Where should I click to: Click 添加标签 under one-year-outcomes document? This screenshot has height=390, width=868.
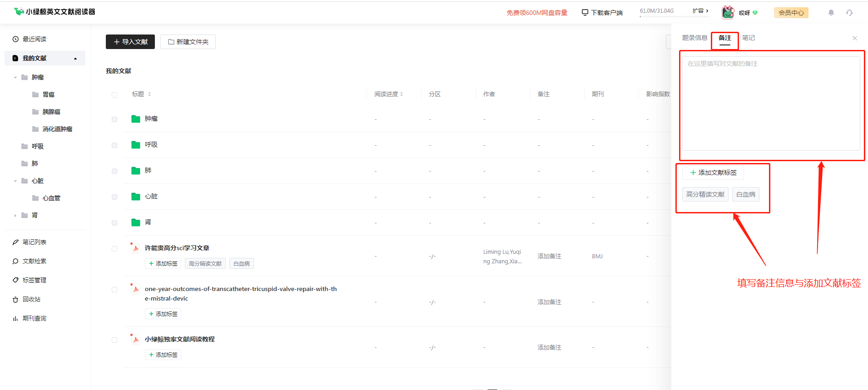pos(163,314)
